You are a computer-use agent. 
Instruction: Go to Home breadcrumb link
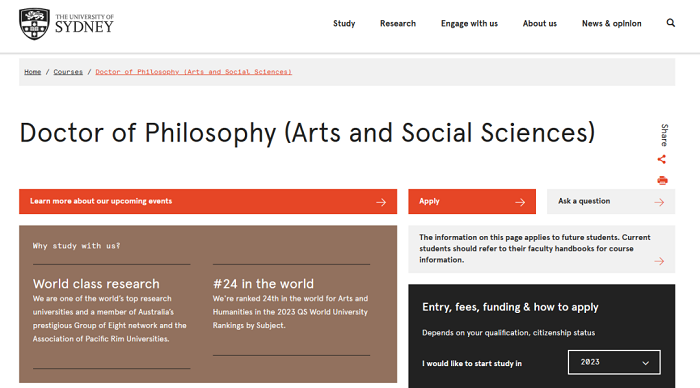(33, 72)
